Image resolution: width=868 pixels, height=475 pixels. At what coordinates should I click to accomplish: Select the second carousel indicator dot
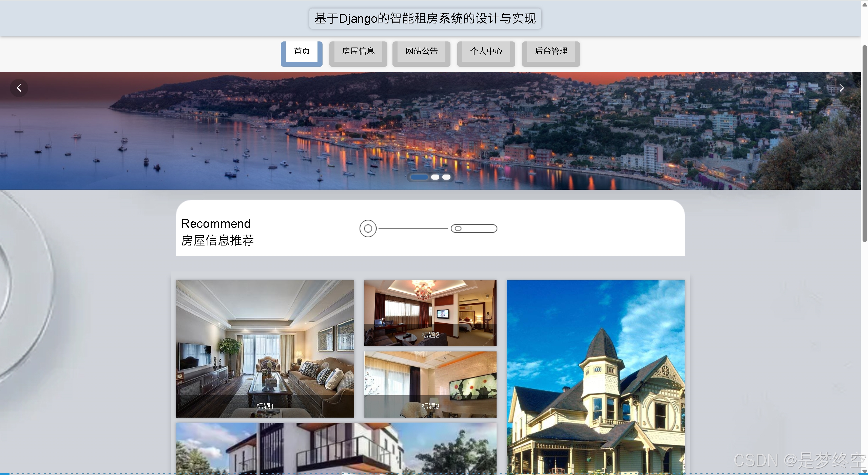pos(435,177)
